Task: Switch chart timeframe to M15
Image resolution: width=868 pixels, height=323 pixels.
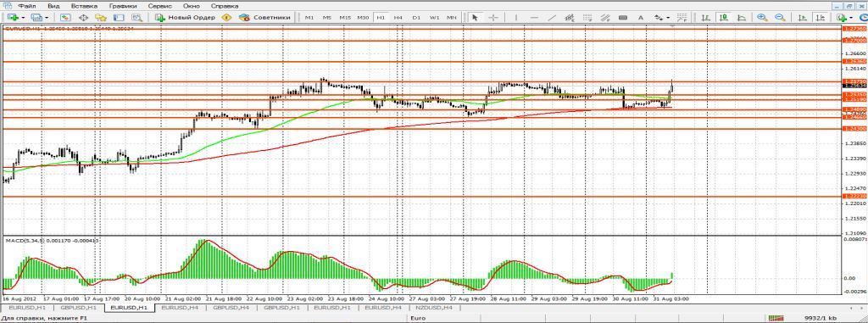Action: [x=345, y=18]
